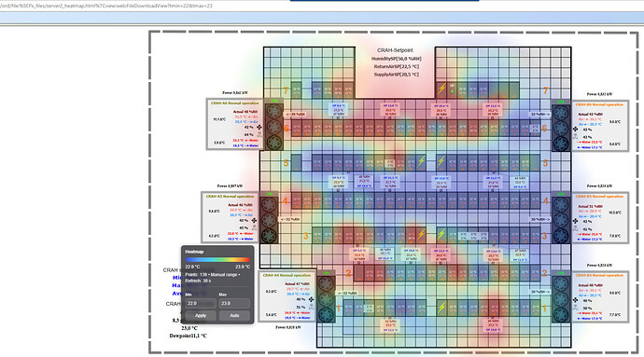Click the ON status above CRAH-B6 fans
This screenshot has height=357, width=644.
tap(561, 102)
